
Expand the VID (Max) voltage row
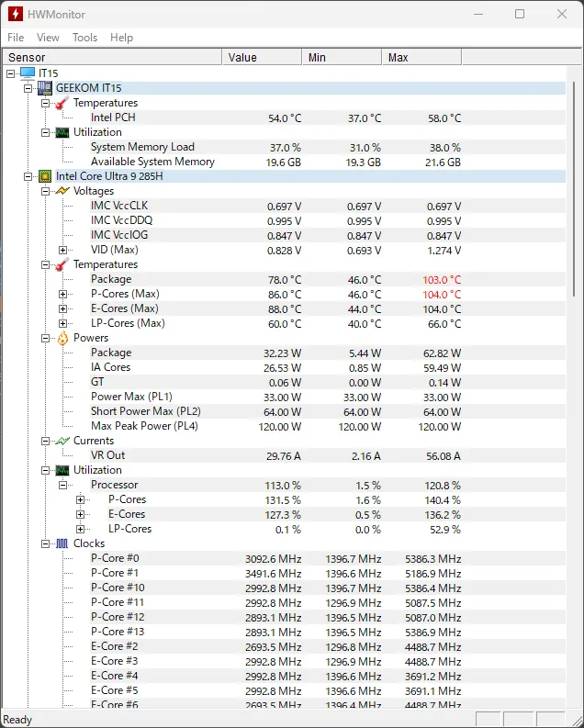coord(62,250)
